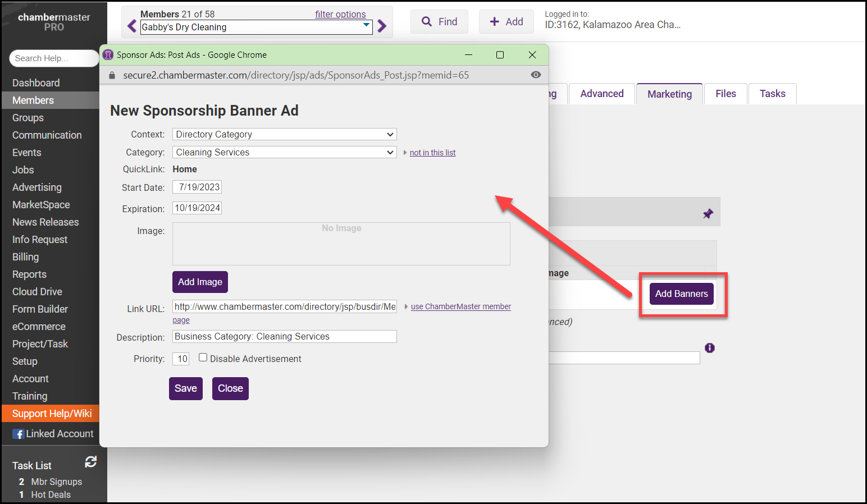Click the Expiration date field
The image size is (867, 504).
click(x=197, y=208)
